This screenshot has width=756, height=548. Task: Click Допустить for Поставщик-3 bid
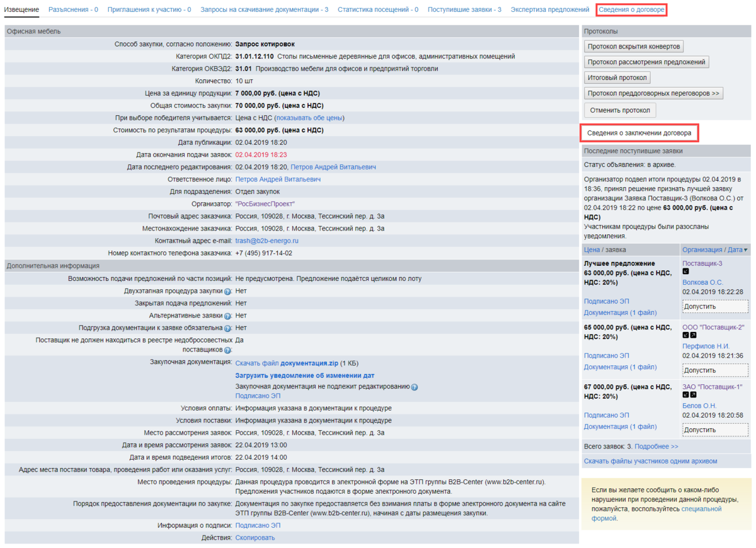pyautogui.click(x=715, y=307)
